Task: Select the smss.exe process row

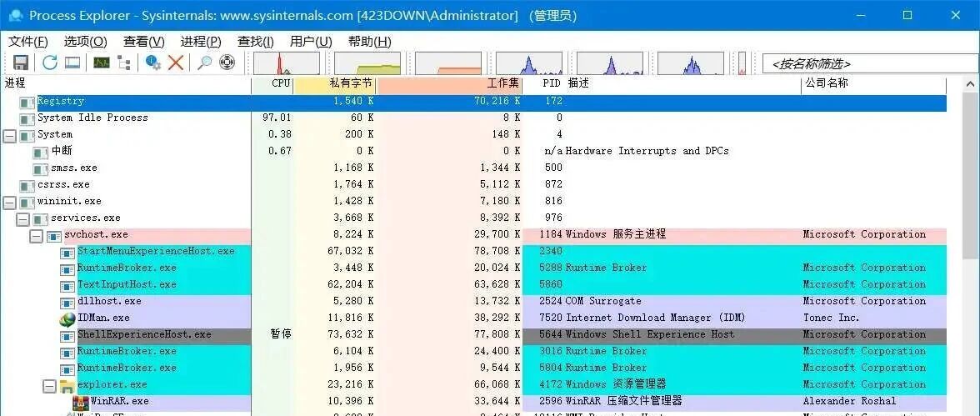Action: (x=473, y=168)
